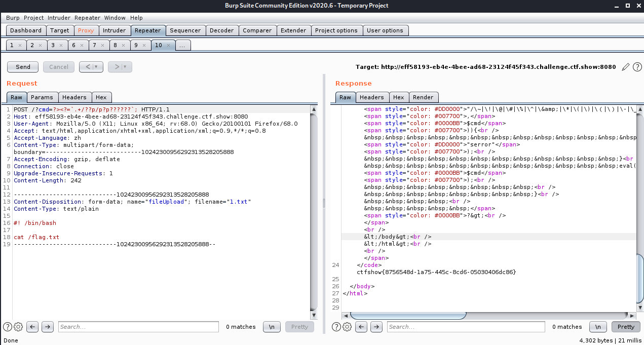Image resolution: width=644 pixels, height=345 pixels.
Task: Jump to previous response search match
Action: (x=361, y=327)
